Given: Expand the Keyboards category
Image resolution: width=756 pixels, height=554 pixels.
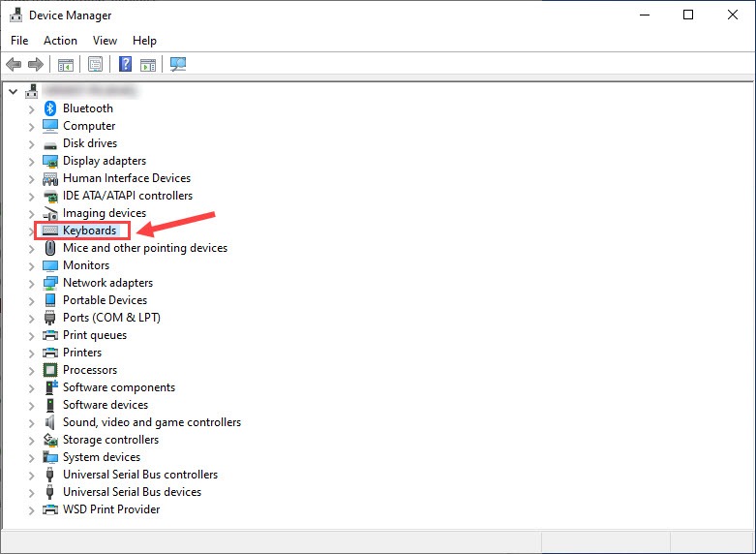Looking at the screenshot, I should point(31,231).
